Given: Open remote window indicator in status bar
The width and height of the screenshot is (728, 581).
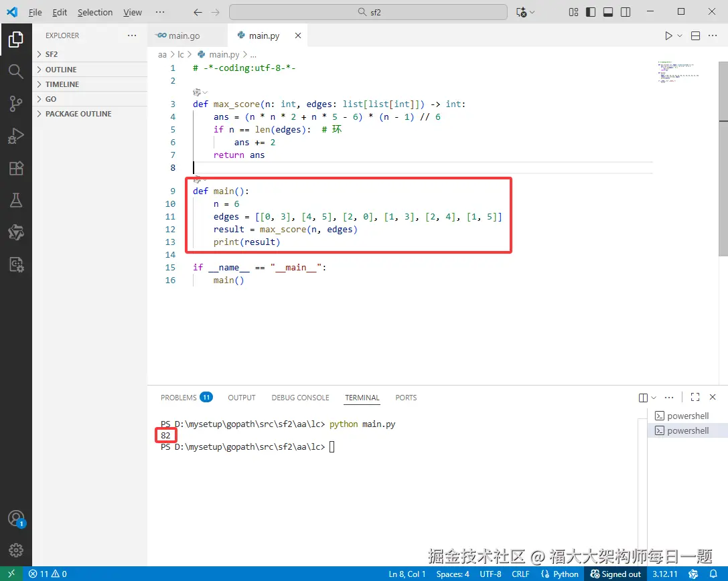Looking at the screenshot, I should pos(11,574).
